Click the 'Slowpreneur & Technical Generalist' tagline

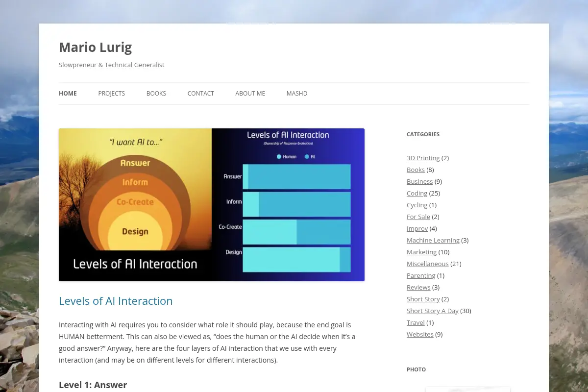(112, 65)
